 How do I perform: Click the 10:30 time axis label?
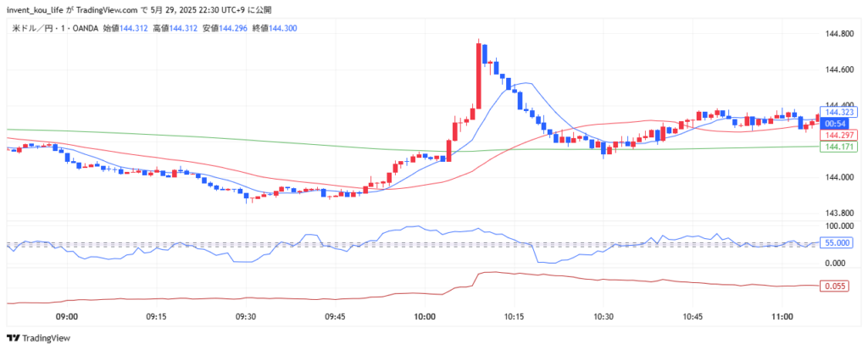pos(603,316)
